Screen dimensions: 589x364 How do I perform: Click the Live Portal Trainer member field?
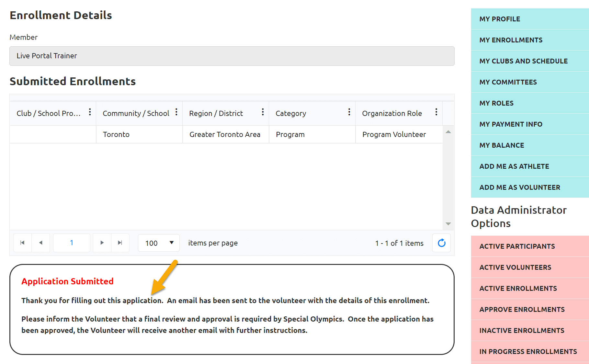(232, 56)
